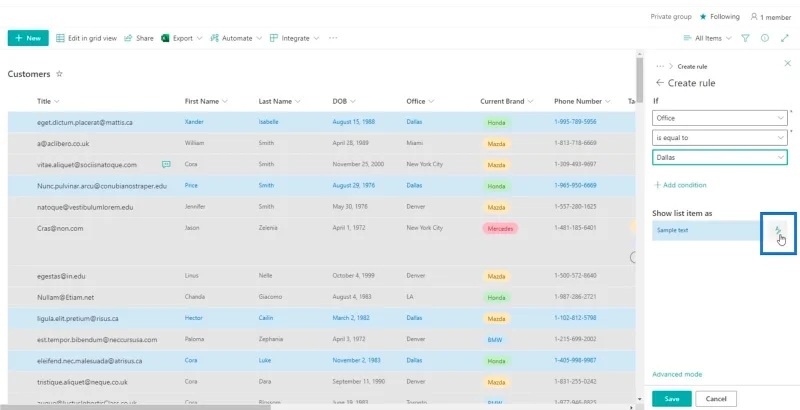This screenshot has height=410, width=800.
Task: Click the egestas@in.edu title
Action: [x=61, y=276]
